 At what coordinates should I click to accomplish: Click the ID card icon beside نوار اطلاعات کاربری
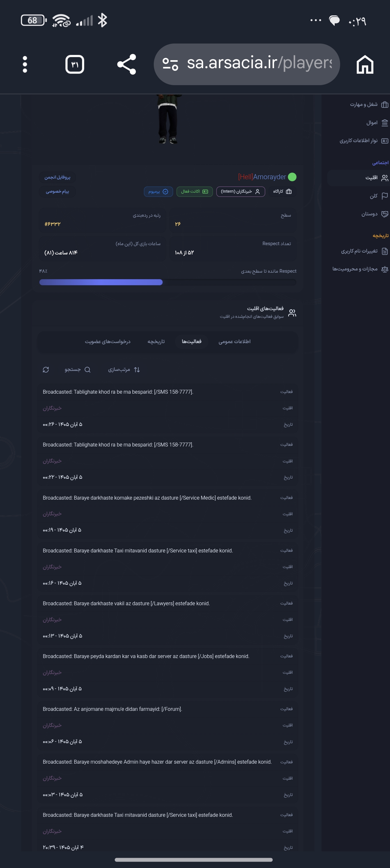click(x=385, y=141)
